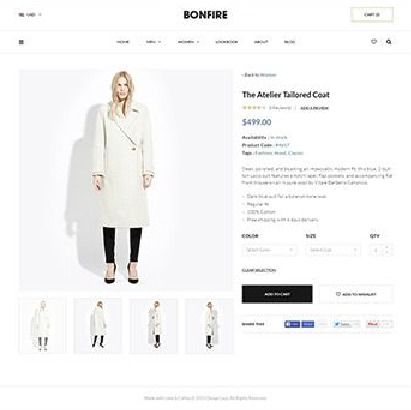Image resolution: width=411 pixels, height=410 pixels.
Task: Open the wishlist heart icon in navbar
Action: (374, 42)
